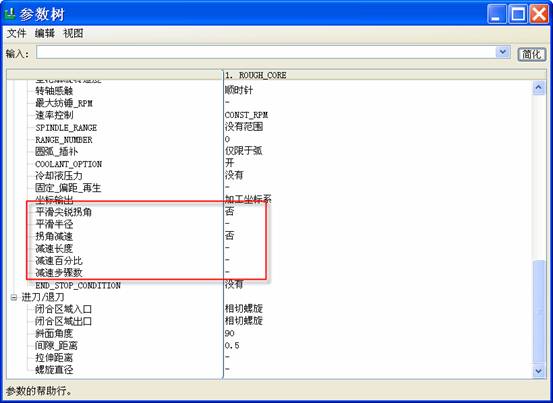
Task: Select the 平滑尖锐拐角 parameter
Action: (x=63, y=212)
